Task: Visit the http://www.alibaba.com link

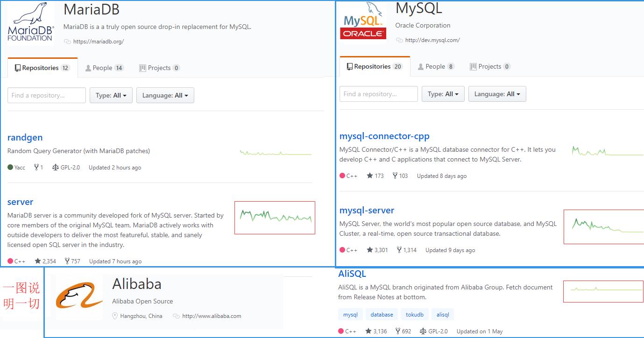Action: coord(212,316)
